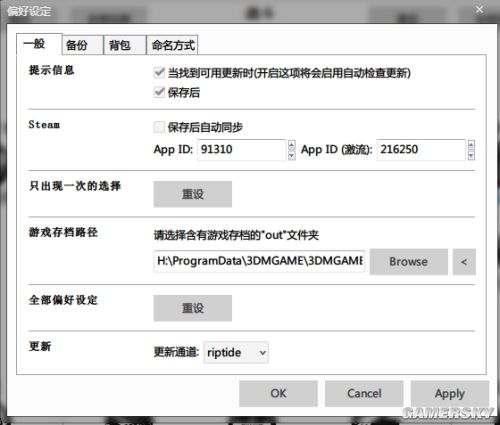Decrease App ID (激流) value with down arrow
Screen dimensions: 500x425
[x=471, y=155]
